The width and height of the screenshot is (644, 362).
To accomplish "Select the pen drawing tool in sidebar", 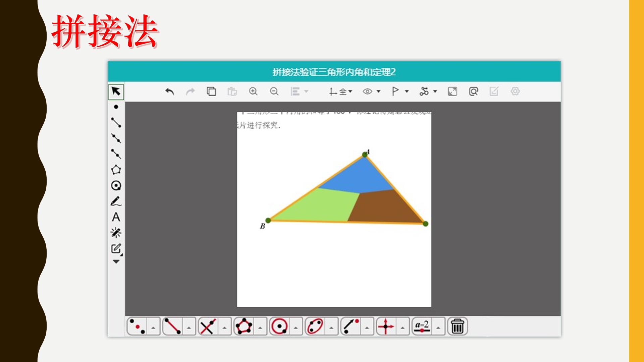I will click(x=116, y=201).
